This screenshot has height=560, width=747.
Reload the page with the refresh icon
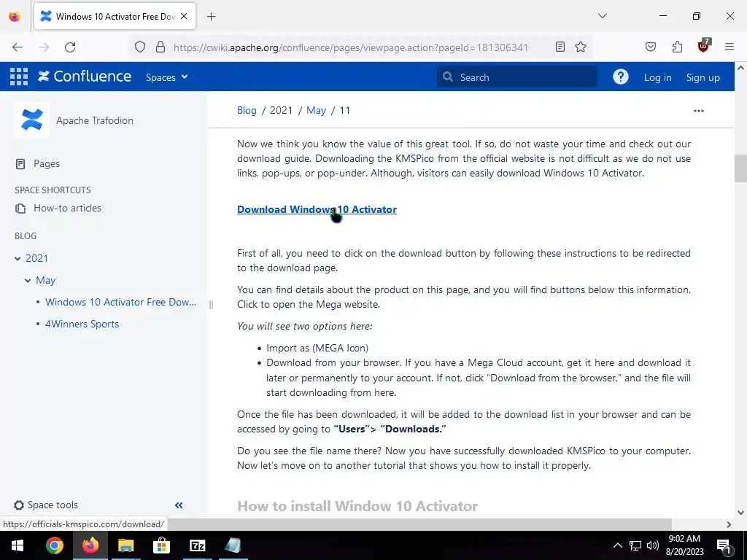pyautogui.click(x=70, y=47)
